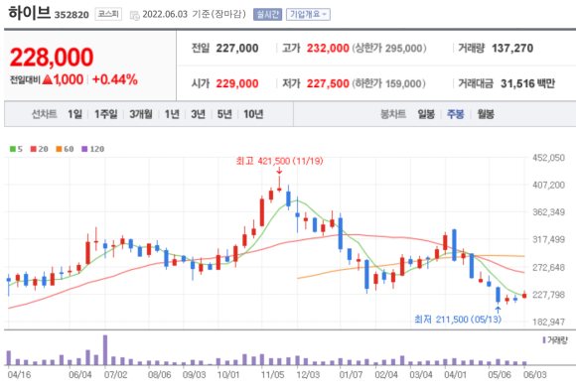Select the 1일 line chart tab
This screenshot has height=392, width=576.
pos(74,114)
